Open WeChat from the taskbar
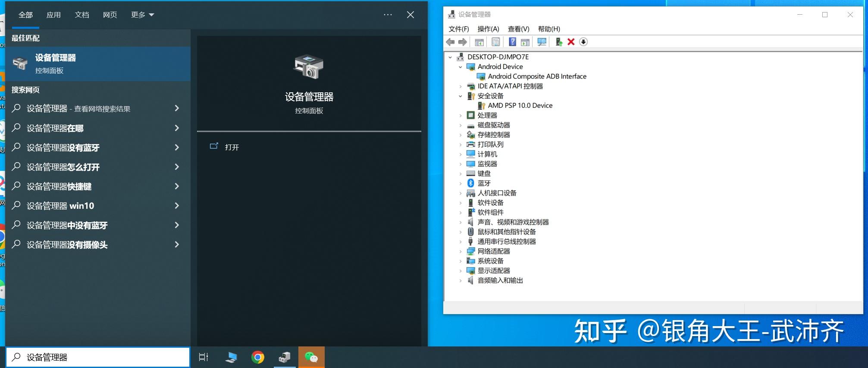Image resolution: width=868 pixels, height=368 pixels. point(311,357)
